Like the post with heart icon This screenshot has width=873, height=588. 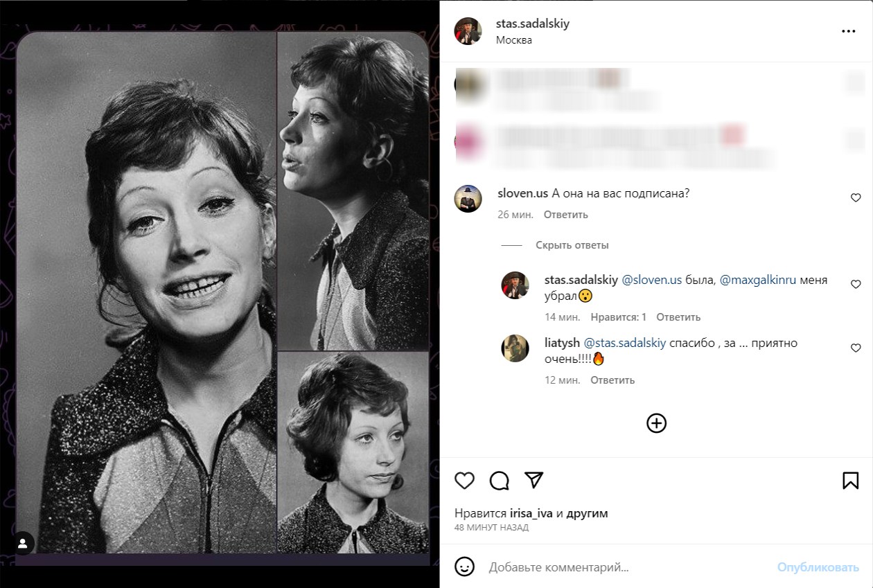464,481
